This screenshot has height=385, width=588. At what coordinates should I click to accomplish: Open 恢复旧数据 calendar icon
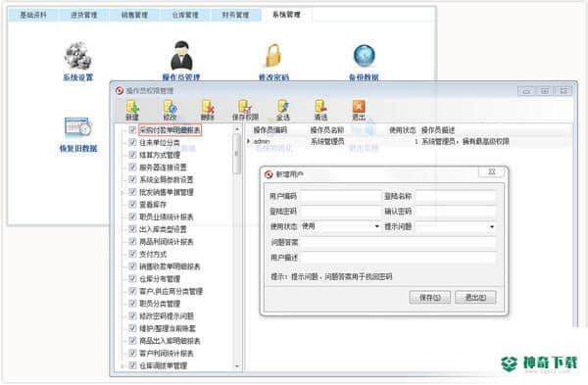tap(78, 126)
